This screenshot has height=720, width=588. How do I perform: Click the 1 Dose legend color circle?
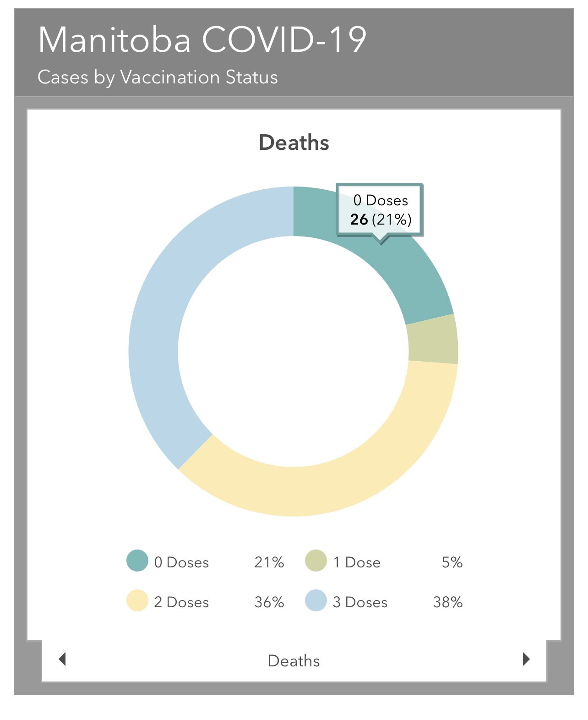[316, 561]
